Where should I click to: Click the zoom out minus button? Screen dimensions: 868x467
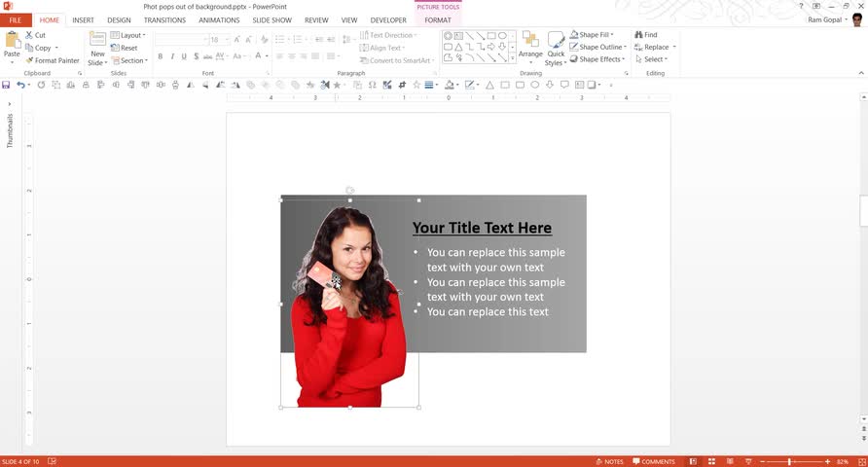coord(763,461)
